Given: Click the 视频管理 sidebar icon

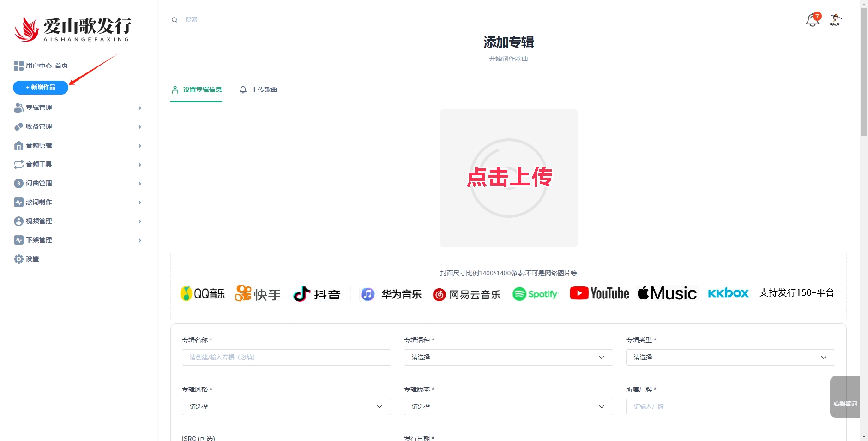Looking at the screenshot, I should [18, 221].
